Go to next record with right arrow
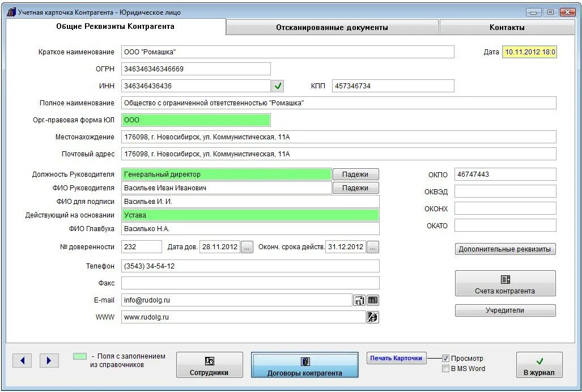The image size is (582, 392). click(49, 360)
